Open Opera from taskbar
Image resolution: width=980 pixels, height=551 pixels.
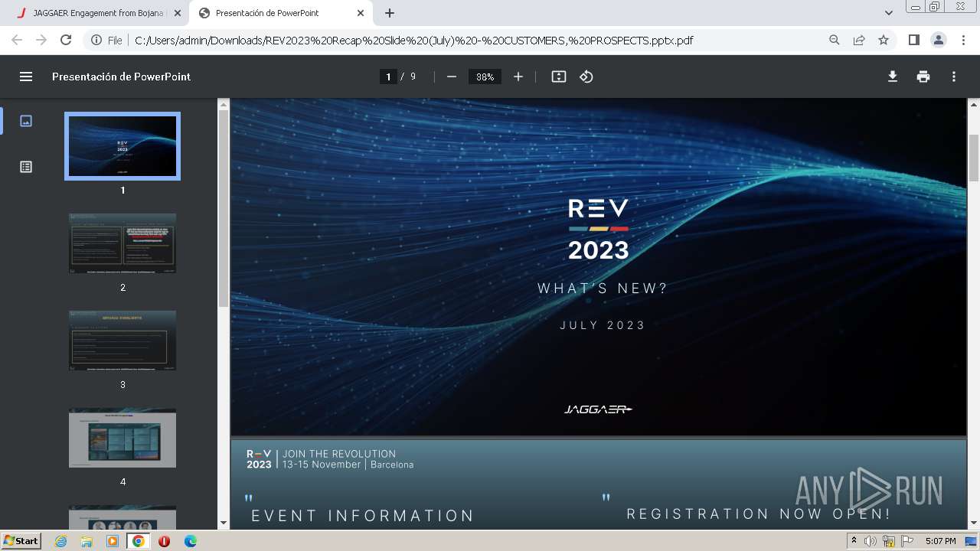(165, 541)
